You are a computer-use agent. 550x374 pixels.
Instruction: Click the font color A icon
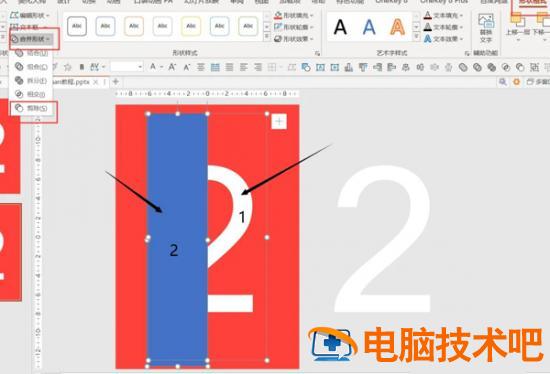coord(153,67)
